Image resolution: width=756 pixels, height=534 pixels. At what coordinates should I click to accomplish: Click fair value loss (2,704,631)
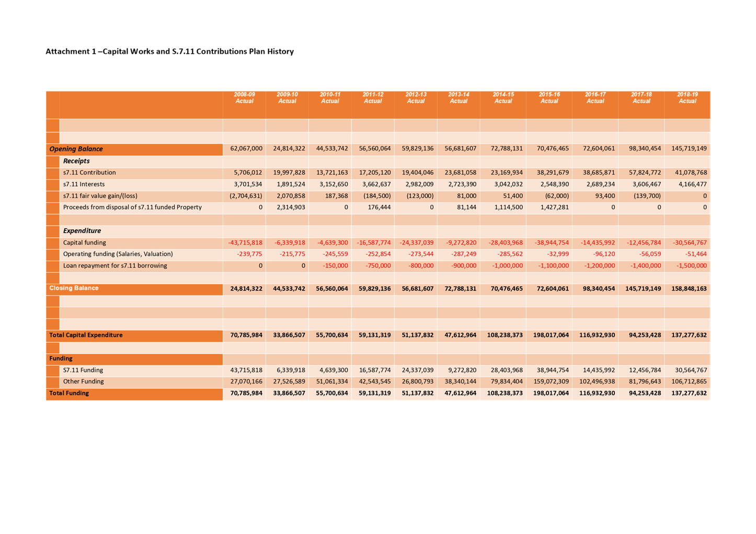pyautogui.click(x=246, y=196)
